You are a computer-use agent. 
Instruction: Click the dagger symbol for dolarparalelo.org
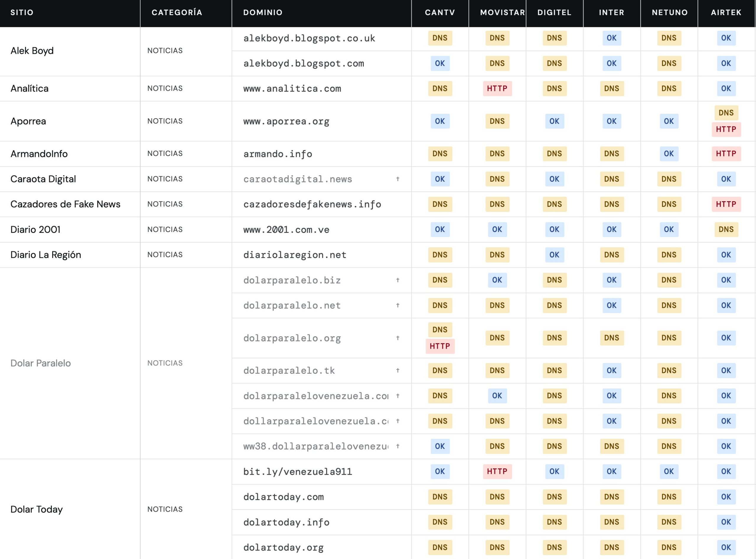[398, 338]
